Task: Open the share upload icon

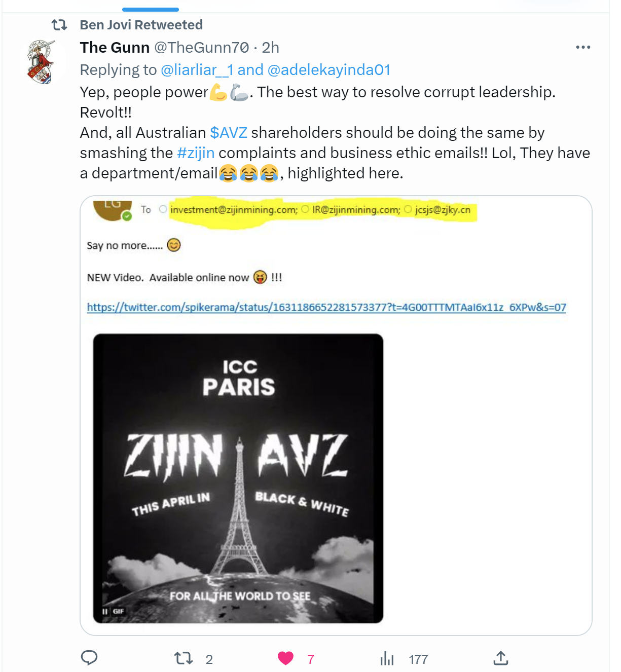Action: pos(500,658)
